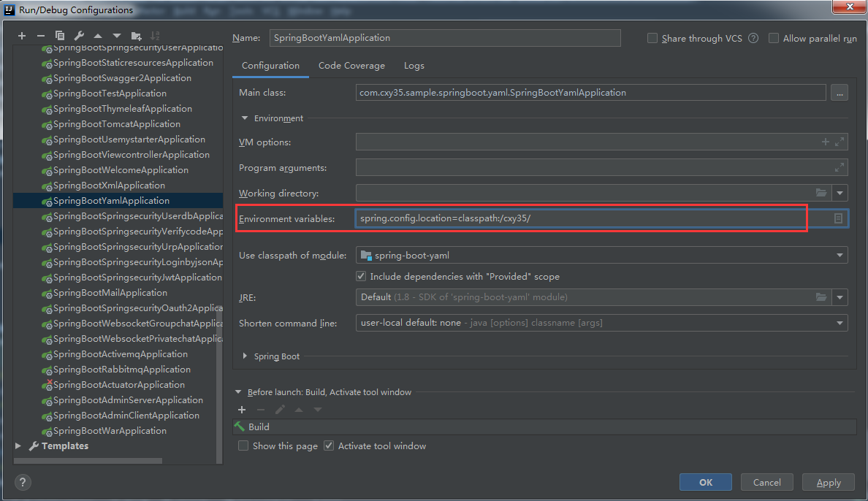Collapse the Environment section
The height and width of the screenshot is (501, 868).
pos(245,118)
